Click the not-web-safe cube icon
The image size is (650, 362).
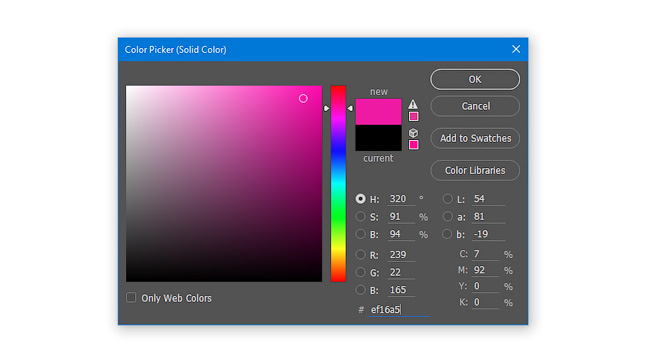click(413, 133)
